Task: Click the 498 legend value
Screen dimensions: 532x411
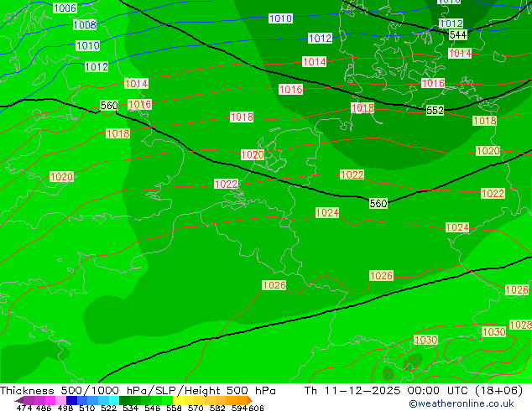Action: point(65,408)
